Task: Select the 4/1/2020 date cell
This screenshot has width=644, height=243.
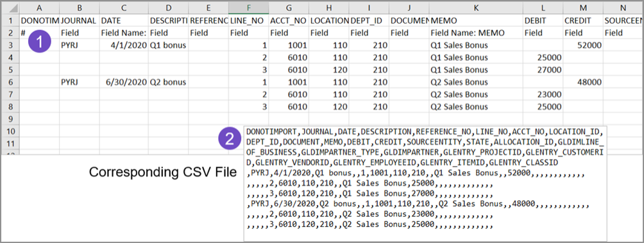Action: [x=124, y=45]
